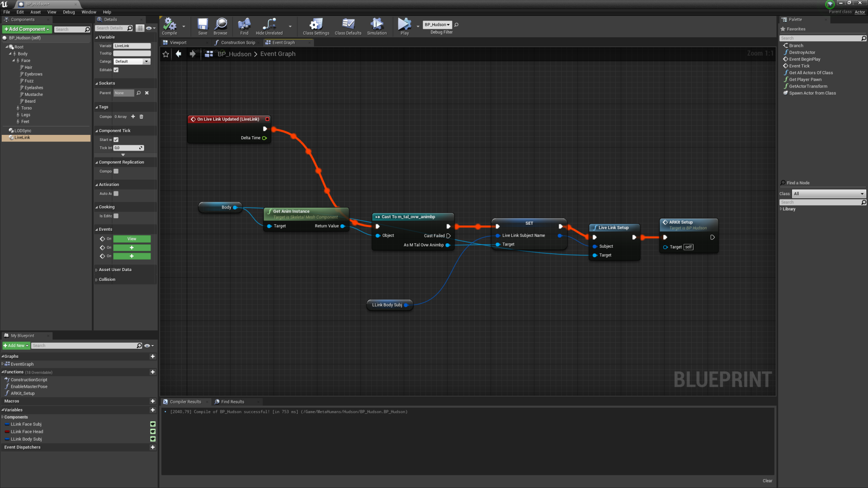Open Details view options eye dropdown

pos(151,28)
